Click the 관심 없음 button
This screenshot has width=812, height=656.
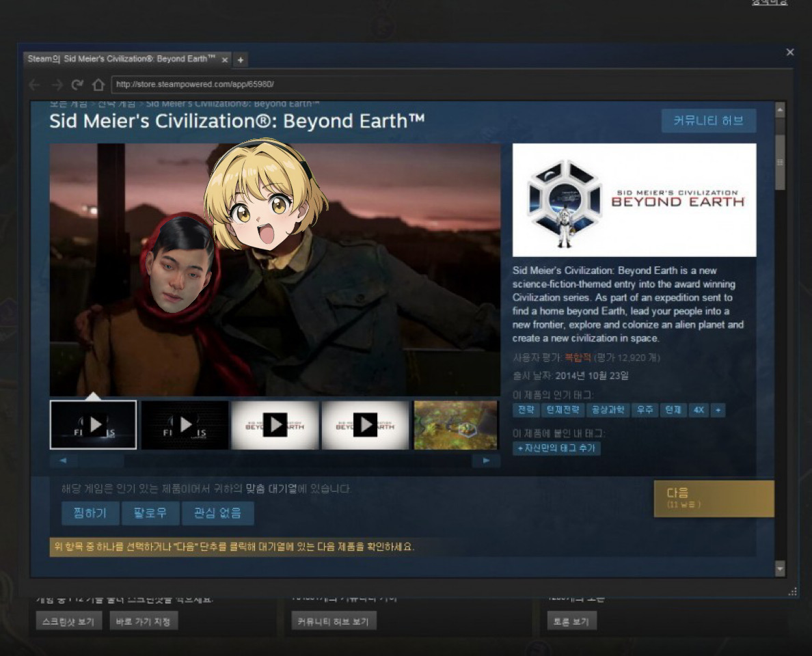point(217,513)
